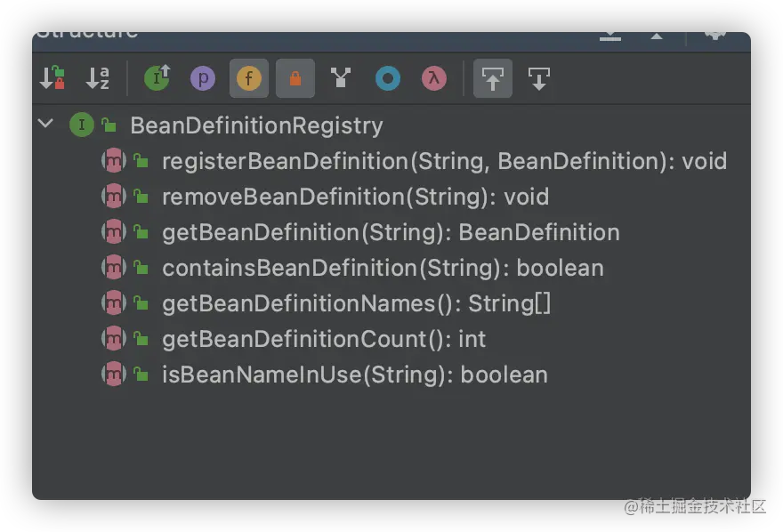The image size is (783, 532).
Task: Click Autoscroll from Source icon
Action: (x=539, y=78)
